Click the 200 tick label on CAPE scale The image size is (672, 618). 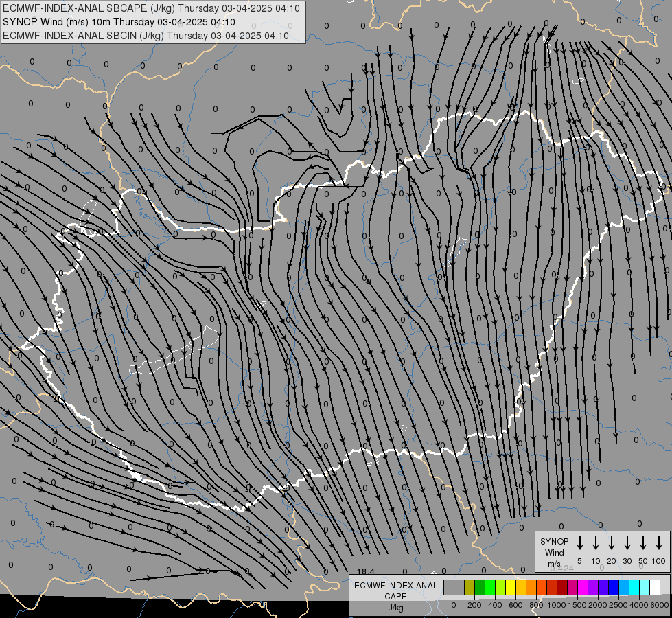pos(474,605)
